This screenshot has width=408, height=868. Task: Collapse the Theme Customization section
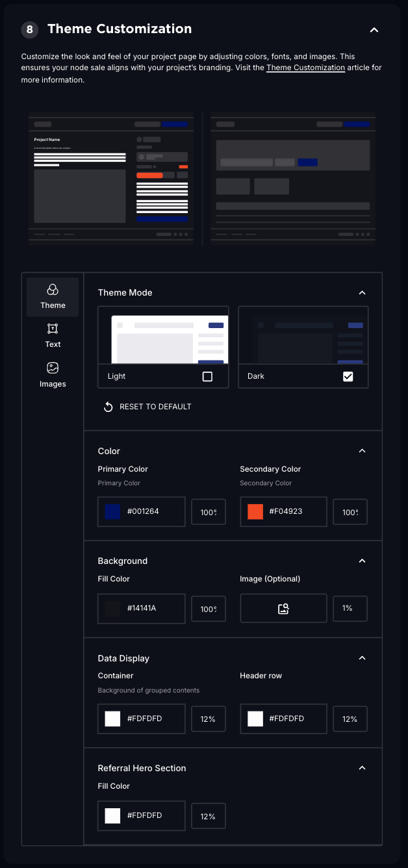(x=374, y=29)
